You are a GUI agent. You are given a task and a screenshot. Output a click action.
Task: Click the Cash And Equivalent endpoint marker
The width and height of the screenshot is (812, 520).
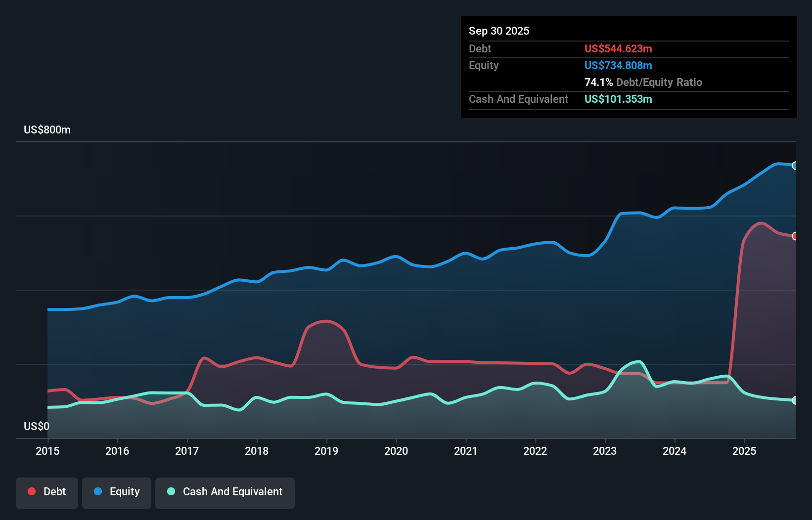tap(795, 400)
